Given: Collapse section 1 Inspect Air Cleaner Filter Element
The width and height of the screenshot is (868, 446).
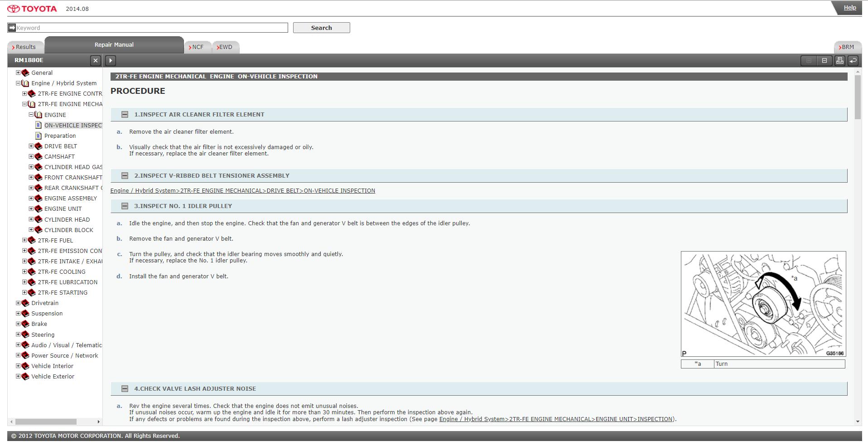Looking at the screenshot, I should pos(125,115).
